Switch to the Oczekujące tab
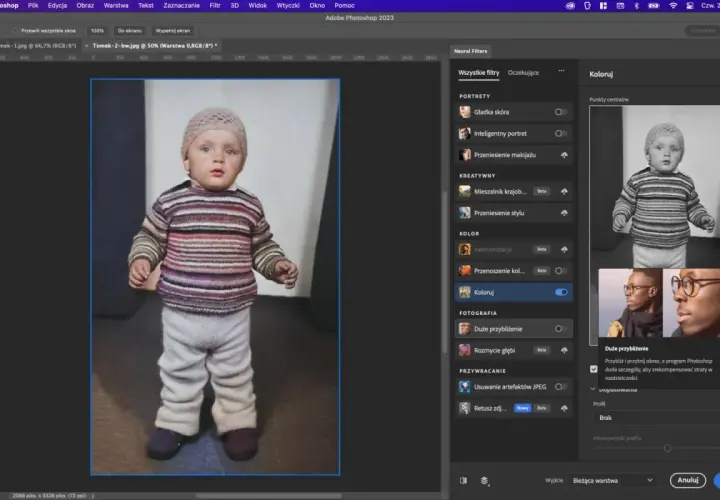720x500 pixels. coord(523,73)
